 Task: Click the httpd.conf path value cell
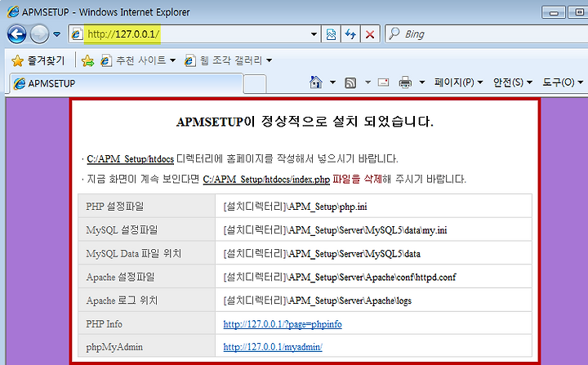373,277
